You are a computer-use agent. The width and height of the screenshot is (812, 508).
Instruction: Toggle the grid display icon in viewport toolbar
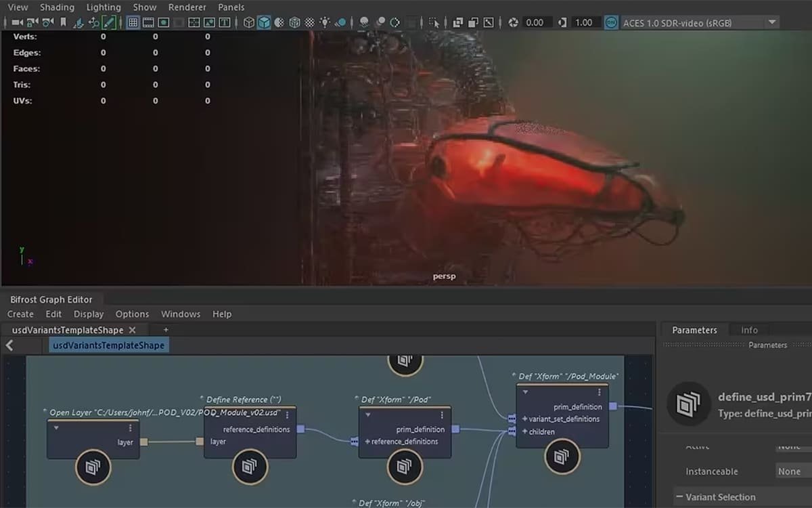point(134,22)
